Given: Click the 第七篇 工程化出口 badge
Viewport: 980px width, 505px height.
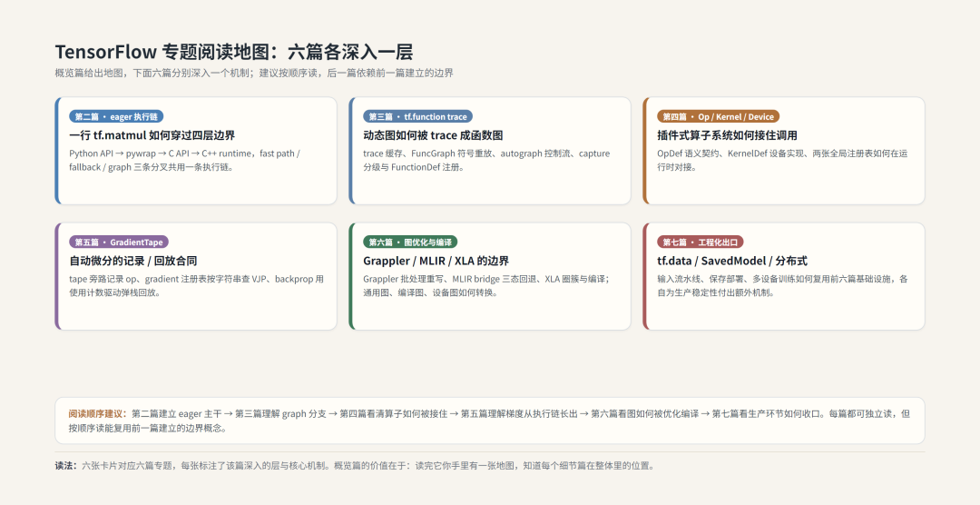Looking at the screenshot, I should click(x=700, y=243).
